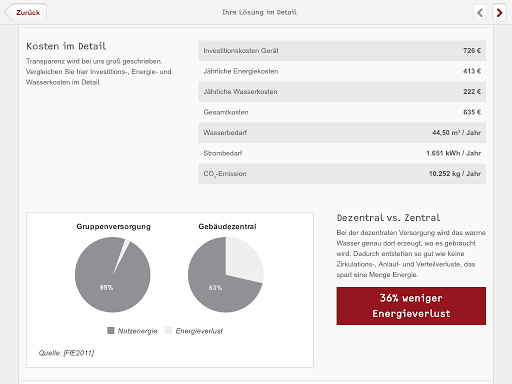The width and height of the screenshot is (512, 384).
Task: Click the Ihre Lösung im Detail title
Action: click(x=259, y=12)
